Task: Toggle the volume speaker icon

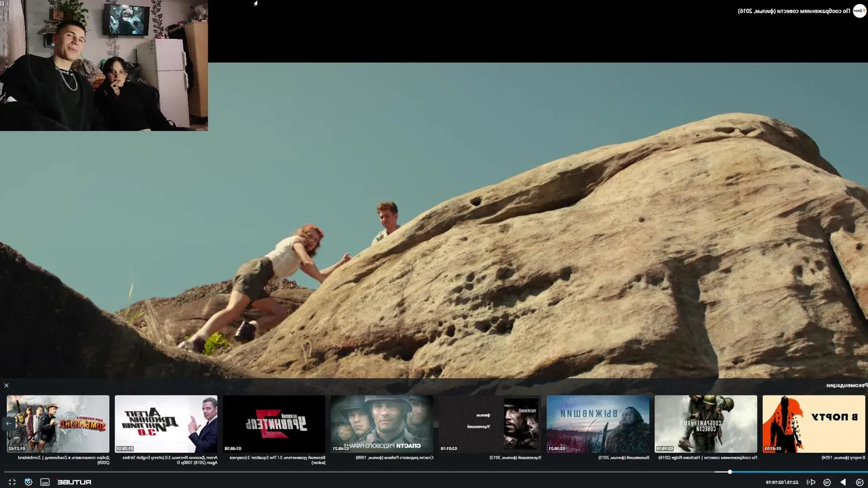Action: tap(811, 482)
